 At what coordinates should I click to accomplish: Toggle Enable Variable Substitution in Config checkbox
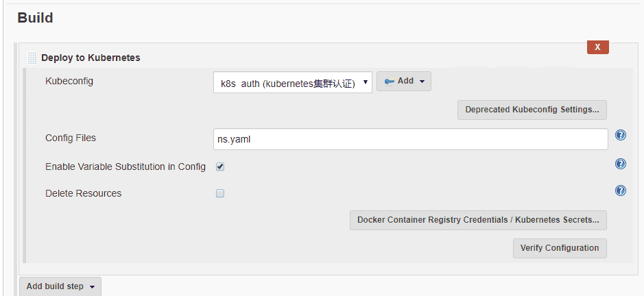click(x=220, y=166)
